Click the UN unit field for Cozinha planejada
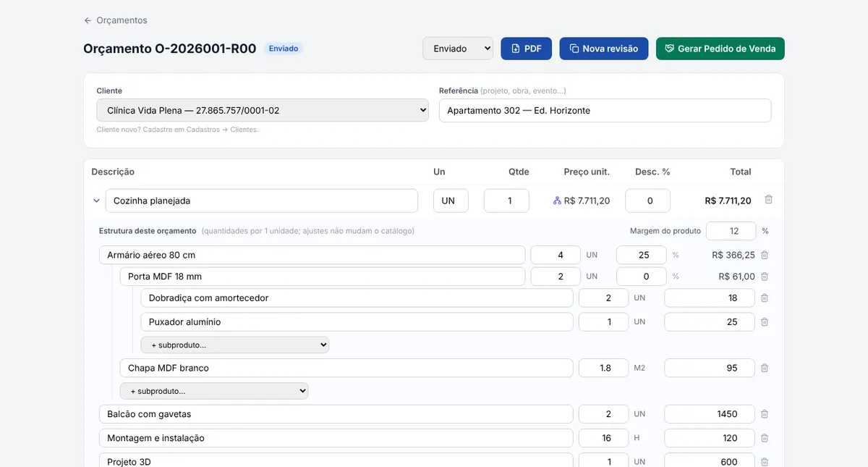 (451, 201)
